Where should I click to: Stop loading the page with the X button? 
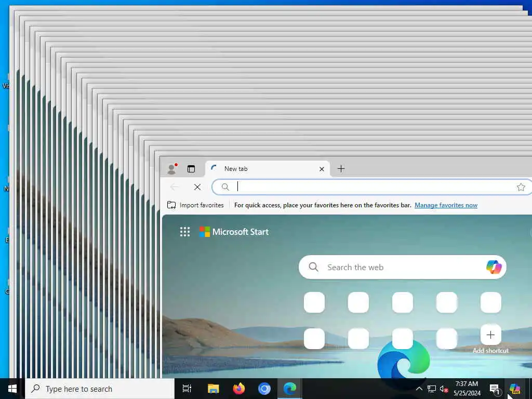point(197,187)
